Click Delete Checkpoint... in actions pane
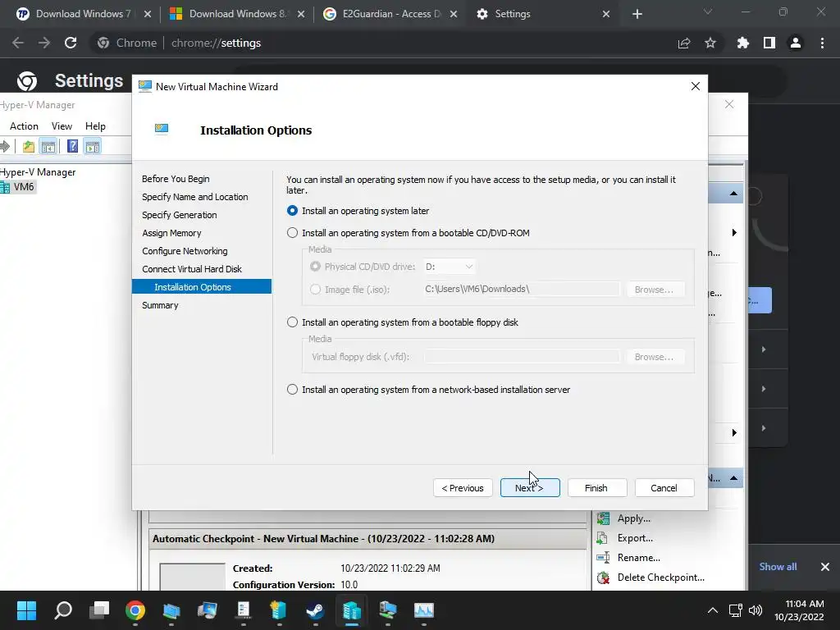Image resolution: width=840 pixels, height=630 pixels. (x=660, y=577)
